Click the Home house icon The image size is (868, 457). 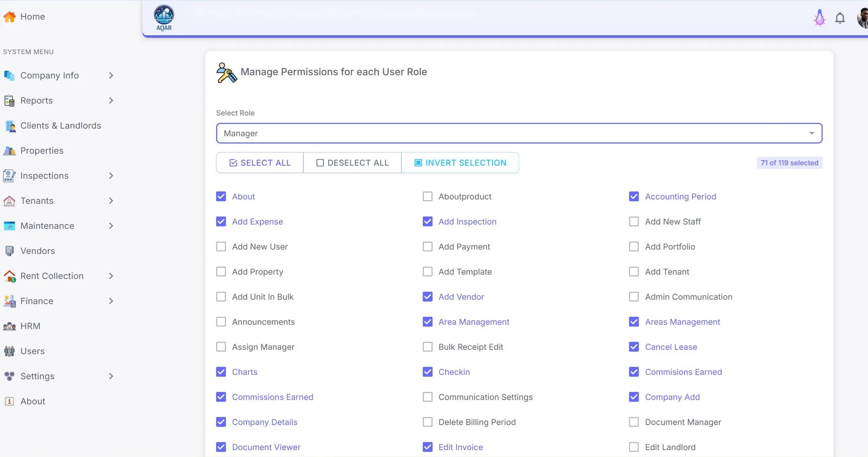point(9,16)
